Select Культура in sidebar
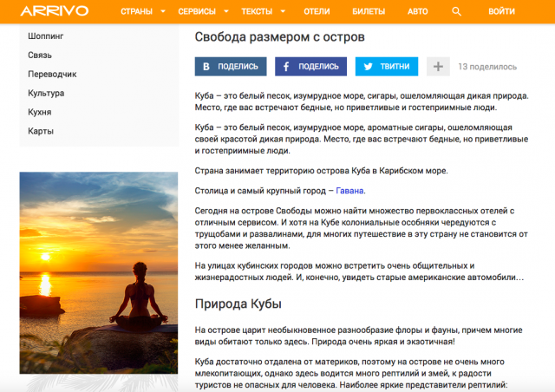 click(46, 93)
